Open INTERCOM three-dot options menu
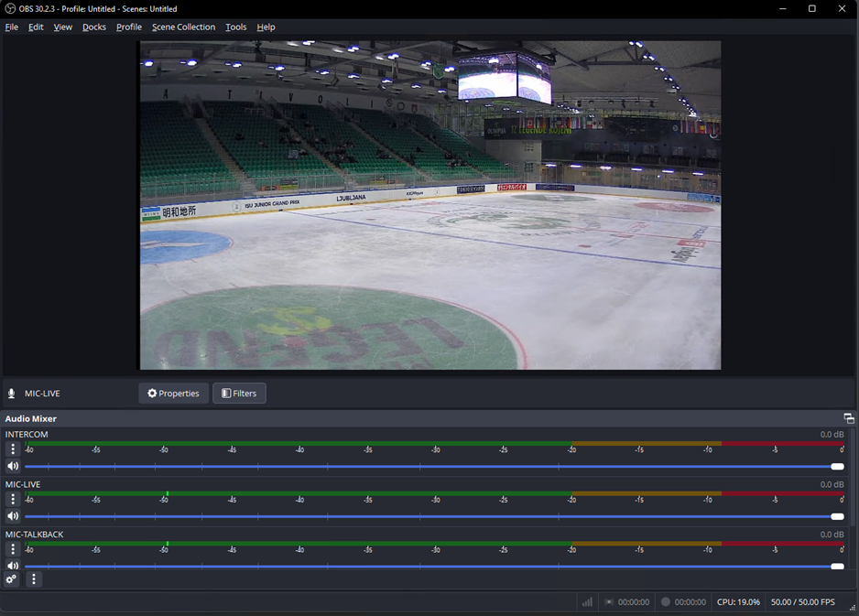The image size is (859, 616). pyautogui.click(x=13, y=449)
